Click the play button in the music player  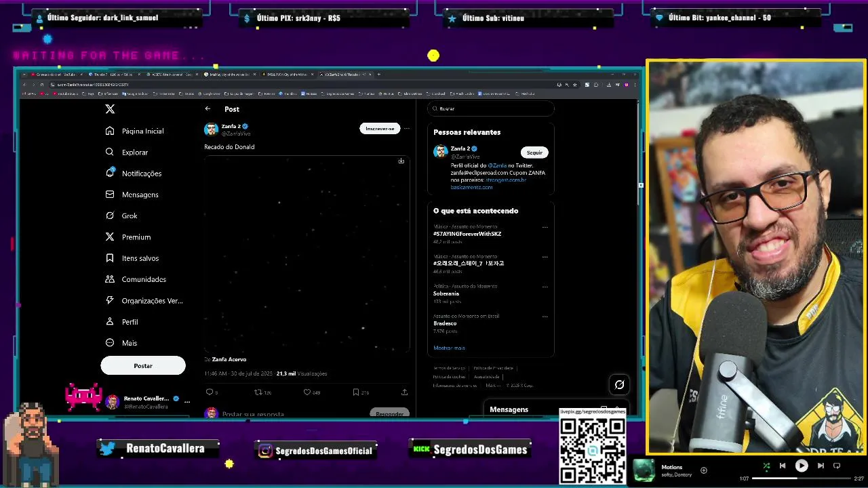(x=802, y=466)
